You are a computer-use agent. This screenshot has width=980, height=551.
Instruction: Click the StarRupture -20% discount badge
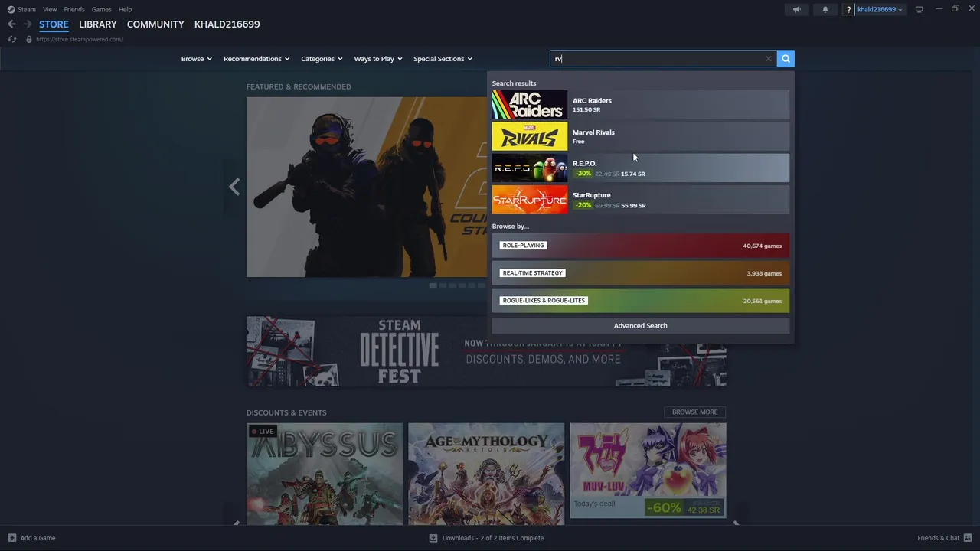(x=583, y=205)
